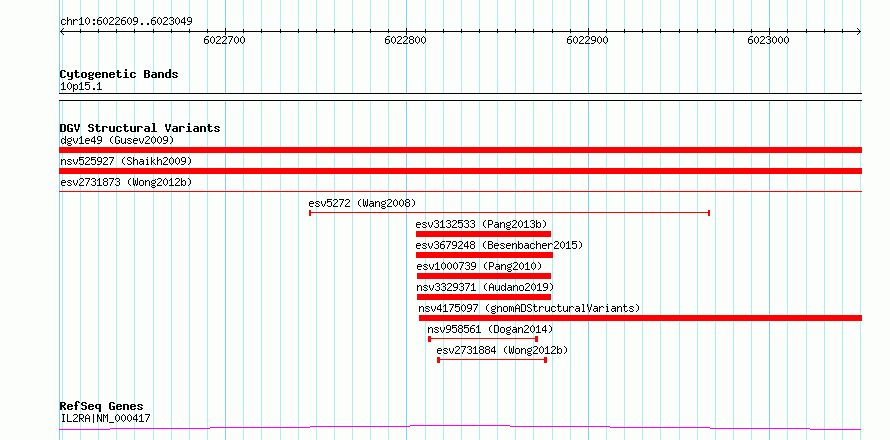This screenshot has height=440, width=890.
Task: Click the red bar under nsv3329371
Action: tap(484, 297)
